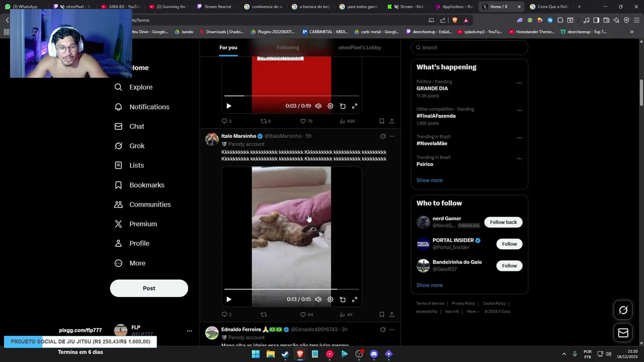Viewport: 644px width, 362px height.
Task: Open FLP account switcher options
Action: pyautogui.click(x=190, y=331)
